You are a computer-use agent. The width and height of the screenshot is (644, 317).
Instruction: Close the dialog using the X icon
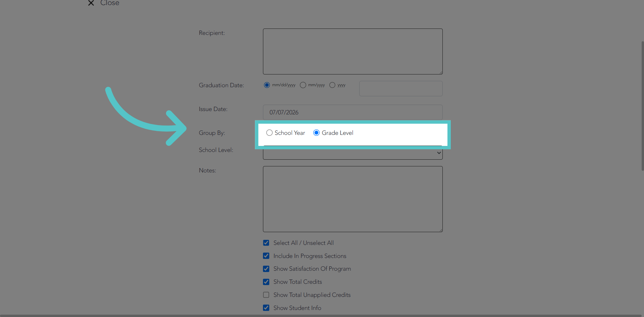click(91, 3)
